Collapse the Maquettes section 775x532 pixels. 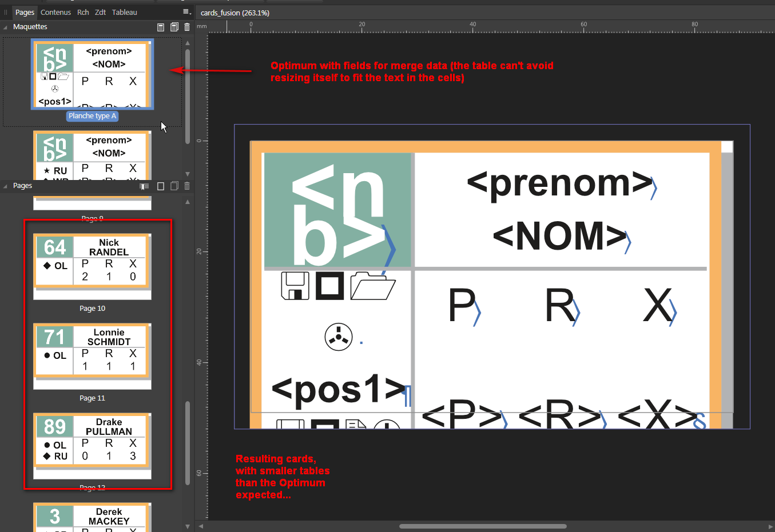[6, 27]
